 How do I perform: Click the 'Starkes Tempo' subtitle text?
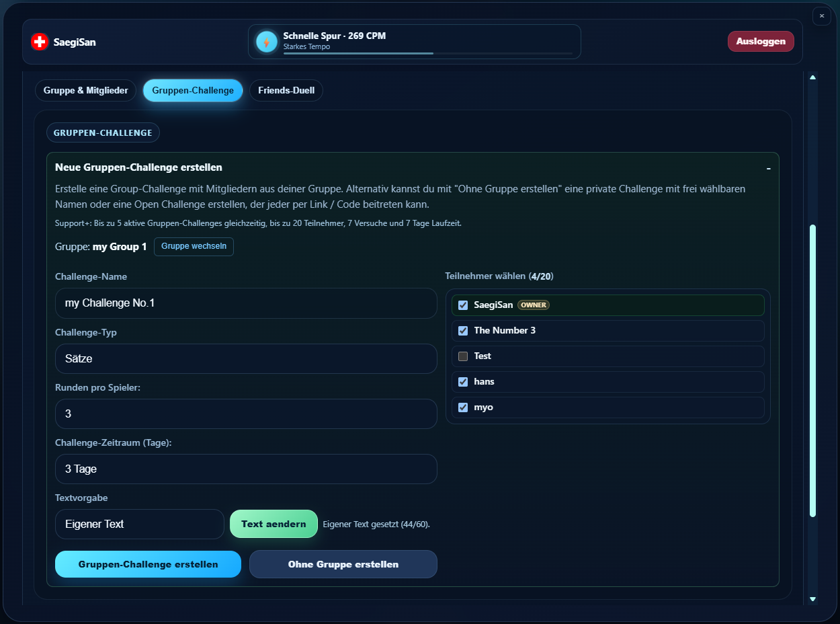306,47
